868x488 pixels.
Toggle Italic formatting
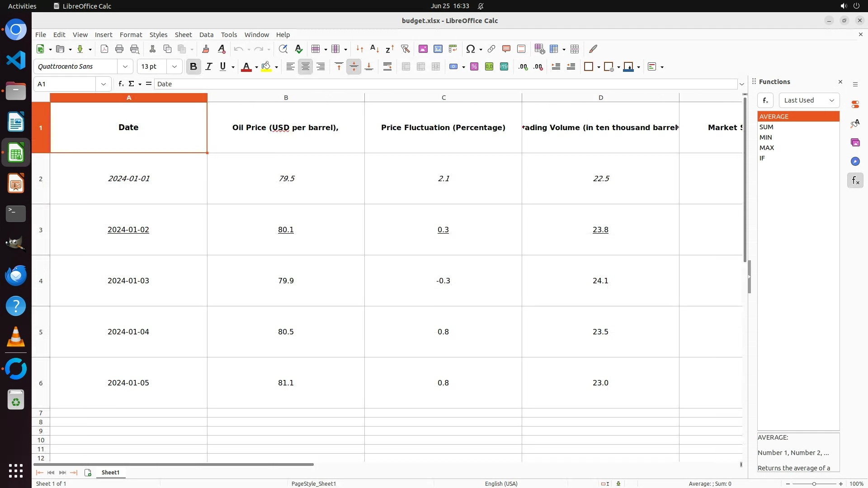[208, 66]
